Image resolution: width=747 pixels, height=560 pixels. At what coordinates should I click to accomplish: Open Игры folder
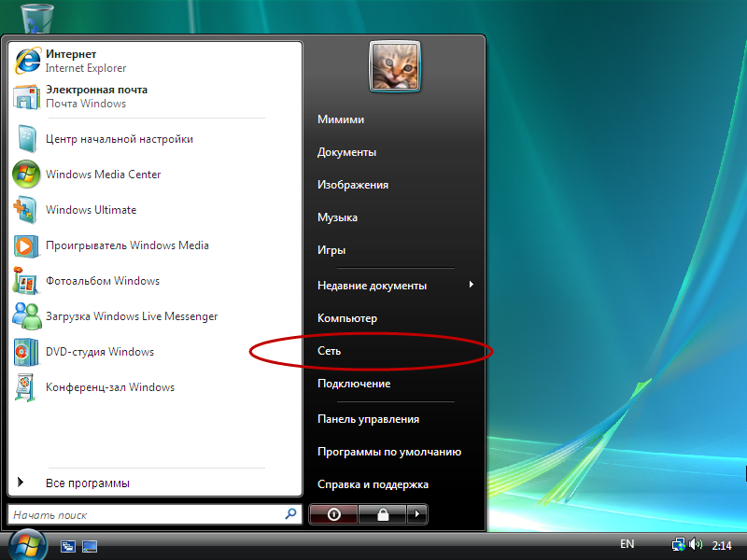331,250
